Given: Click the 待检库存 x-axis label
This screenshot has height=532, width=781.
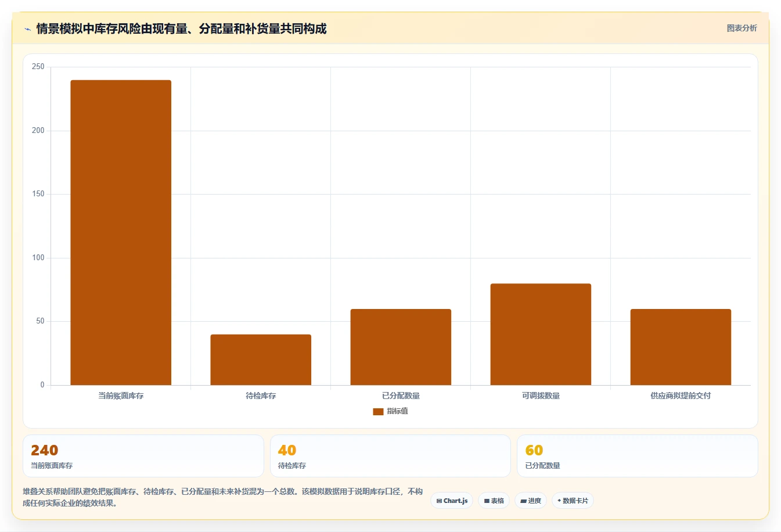Looking at the screenshot, I should point(261,396).
